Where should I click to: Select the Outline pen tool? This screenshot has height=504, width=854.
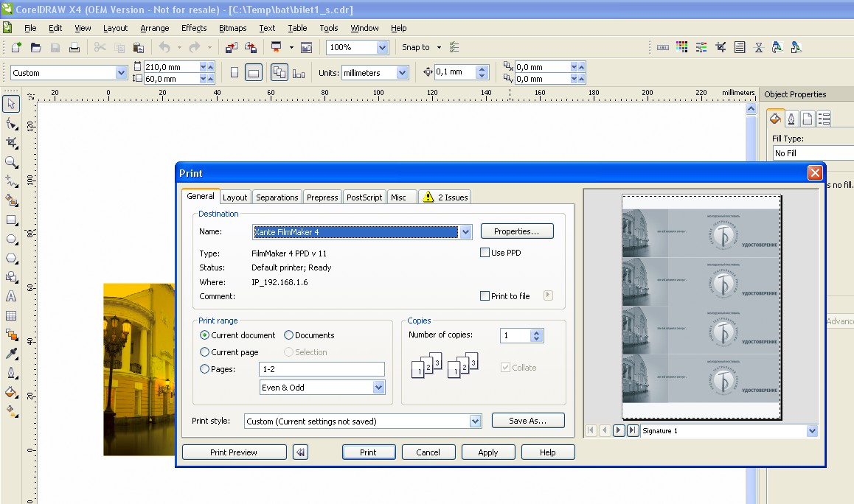pyautogui.click(x=11, y=374)
